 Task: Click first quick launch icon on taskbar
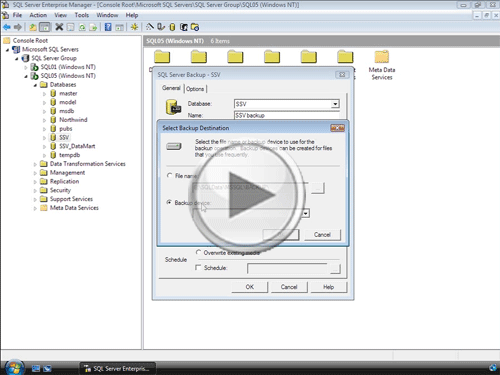point(36,368)
